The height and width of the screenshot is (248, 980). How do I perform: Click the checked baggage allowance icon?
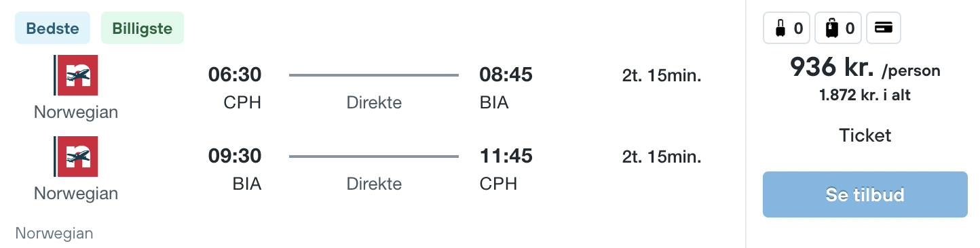[x=839, y=28]
